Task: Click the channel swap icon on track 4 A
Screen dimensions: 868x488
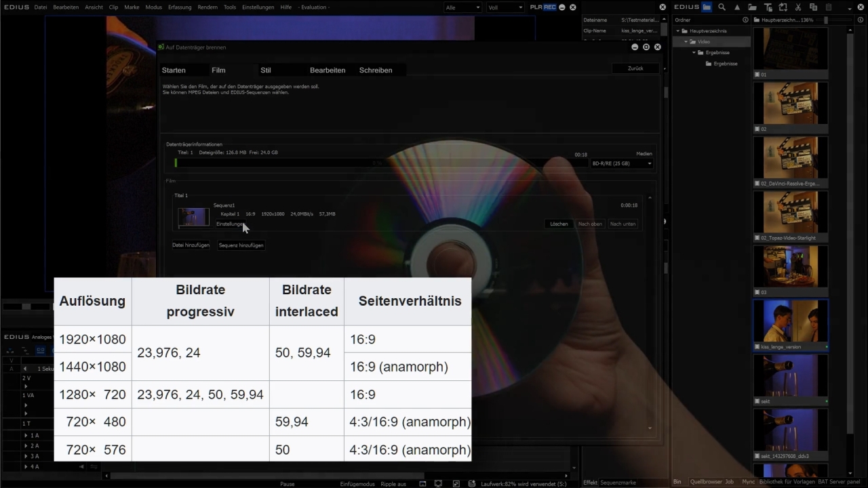Action: point(93,466)
